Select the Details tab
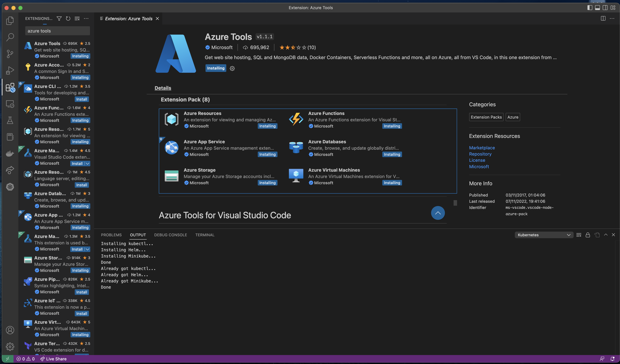Viewport: 620px width, 364px height. [163, 88]
